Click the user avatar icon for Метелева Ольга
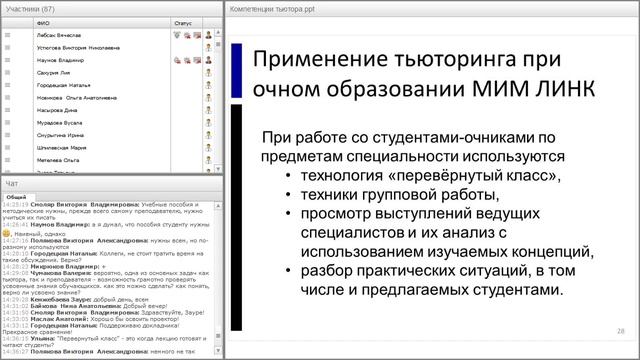Viewport: 640px width, 360px height. 209,160
